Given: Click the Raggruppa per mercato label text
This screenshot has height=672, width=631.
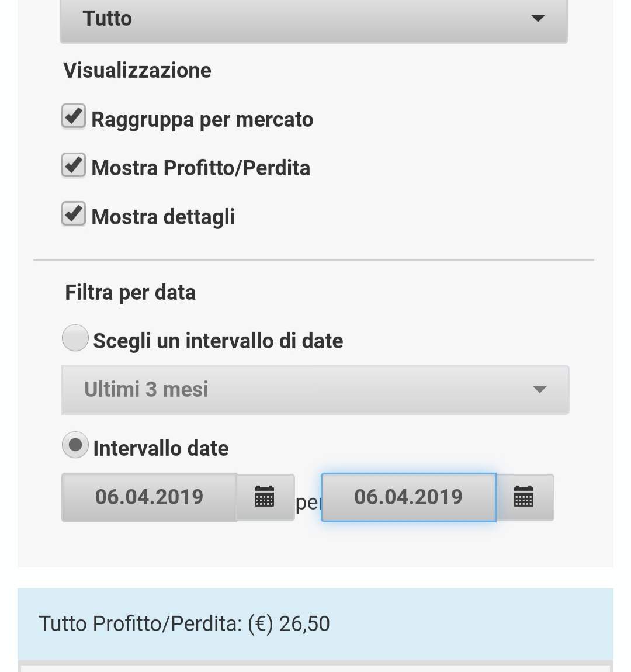Looking at the screenshot, I should 202,120.
